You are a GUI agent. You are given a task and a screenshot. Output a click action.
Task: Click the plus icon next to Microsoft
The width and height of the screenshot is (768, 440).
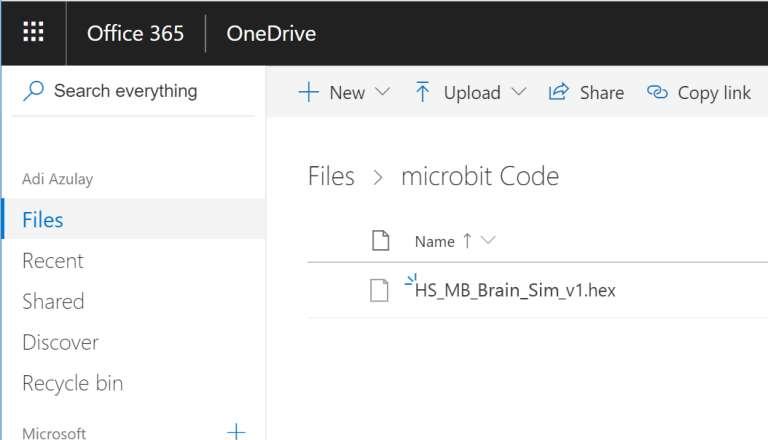click(x=236, y=431)
